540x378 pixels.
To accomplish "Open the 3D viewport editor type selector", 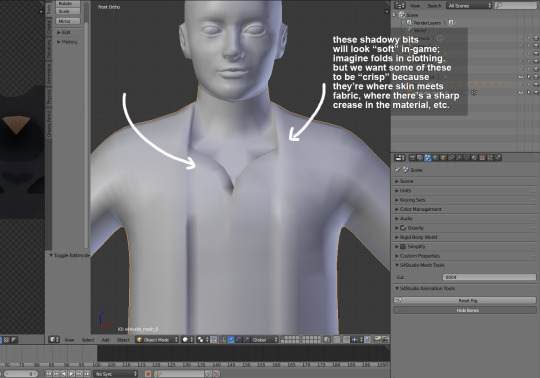I will pyautogui.click(x=54, y=340).
